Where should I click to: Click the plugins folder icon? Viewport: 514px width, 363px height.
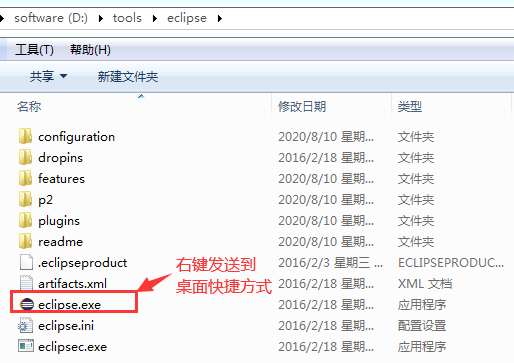tap(25, 221)
